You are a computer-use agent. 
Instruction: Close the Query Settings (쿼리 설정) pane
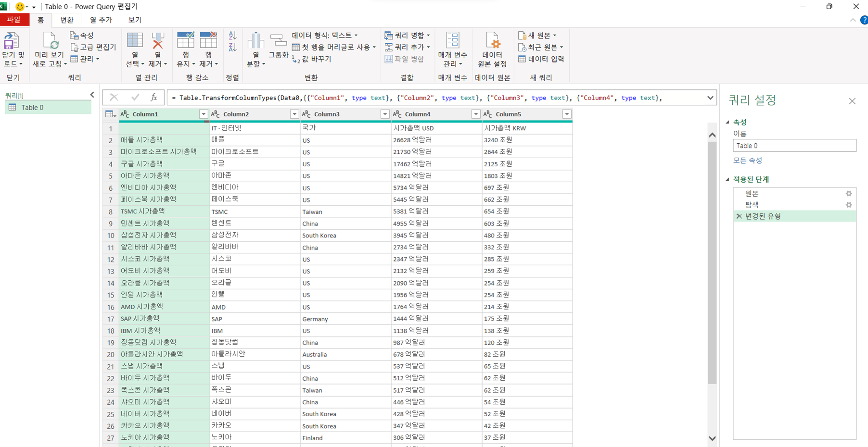[x=852, y=101]
